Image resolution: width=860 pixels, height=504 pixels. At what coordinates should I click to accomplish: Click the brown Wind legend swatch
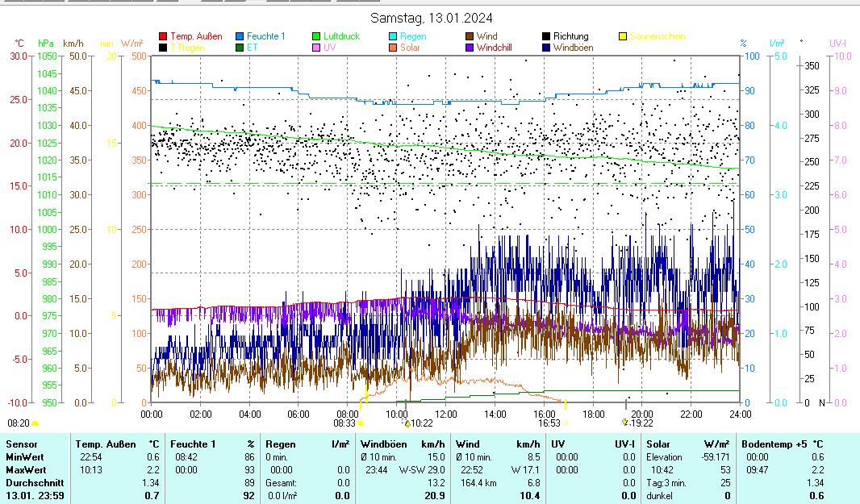click(x=470, y=36)
